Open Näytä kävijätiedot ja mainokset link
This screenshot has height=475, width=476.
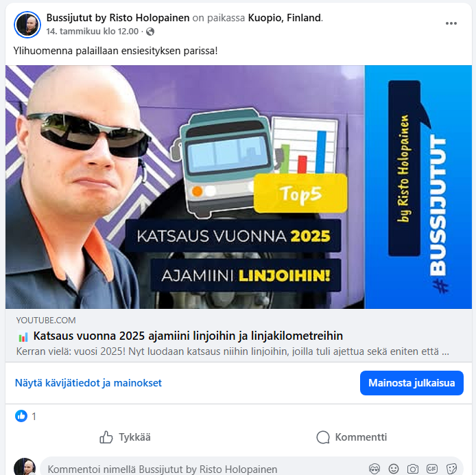click(88, 383)
